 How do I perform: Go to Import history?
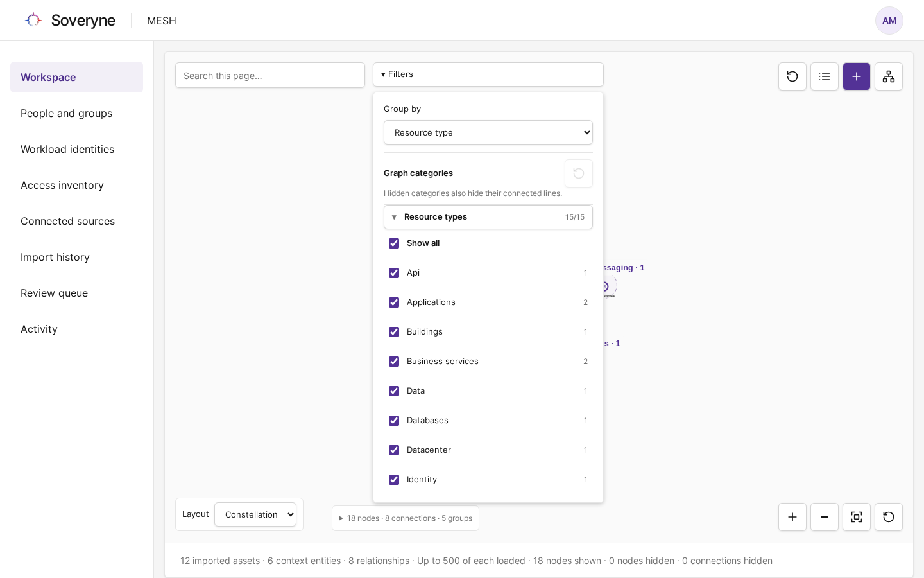pos(76,257)
